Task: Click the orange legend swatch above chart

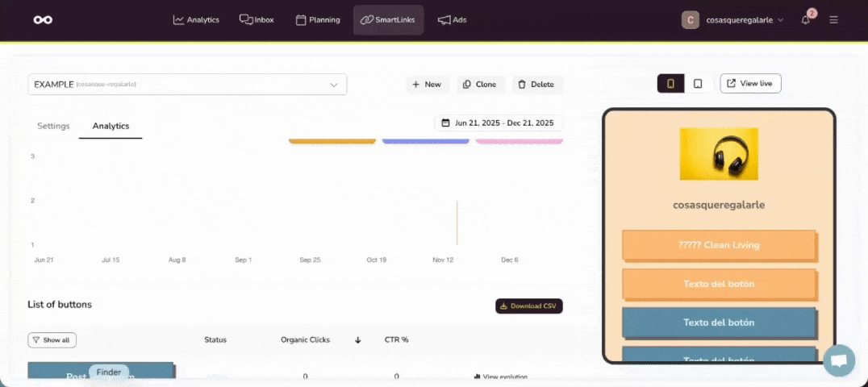Action: coord(332,141)
